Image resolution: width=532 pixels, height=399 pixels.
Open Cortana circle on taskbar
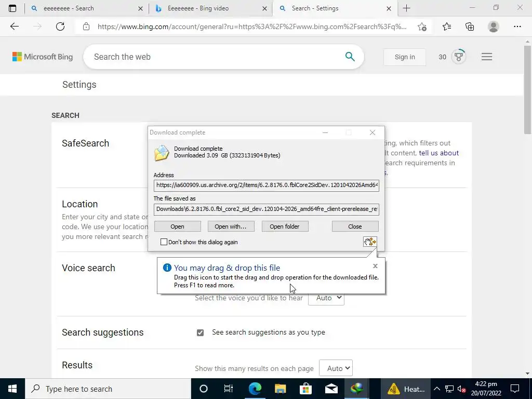(203, 389)
